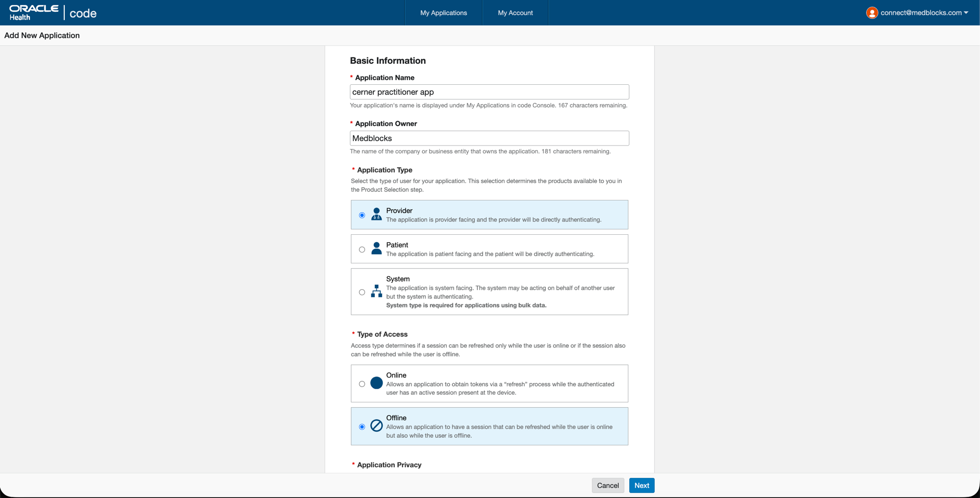Click the Provider doctor icon

pyautogui.click(x=376, y=214)
